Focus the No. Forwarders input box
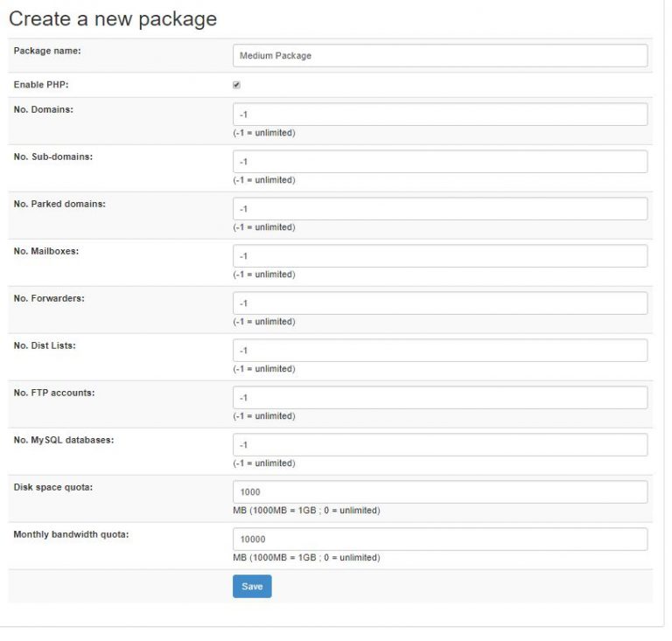This screenshot has height=641, width=672. tap(440, 303)
